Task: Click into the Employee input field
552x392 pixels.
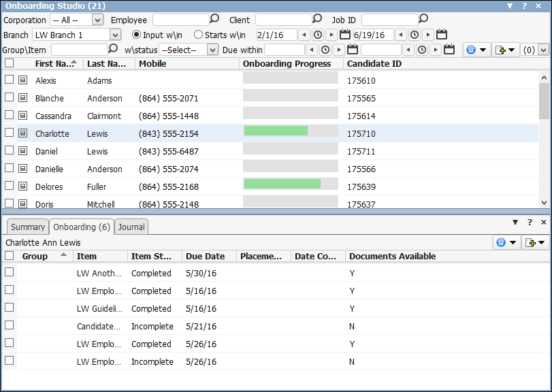Action: [x=181, y=20]
